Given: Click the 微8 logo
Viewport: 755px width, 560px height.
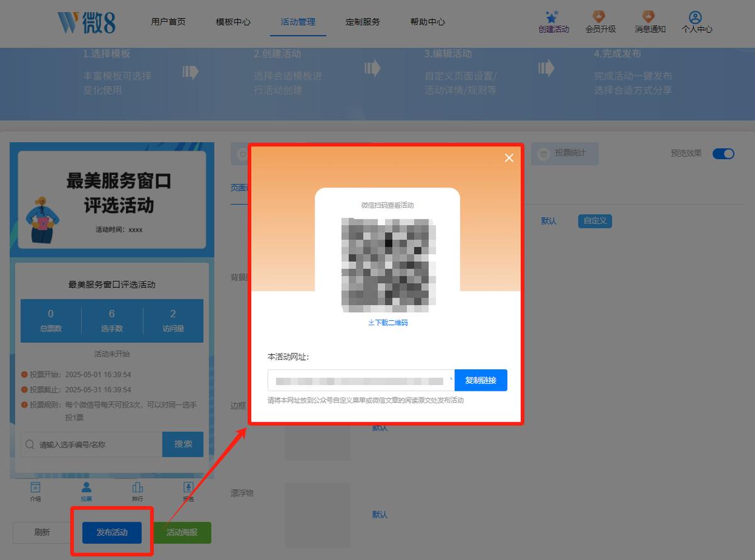Looking at the screenshot, I should (86, 23).
